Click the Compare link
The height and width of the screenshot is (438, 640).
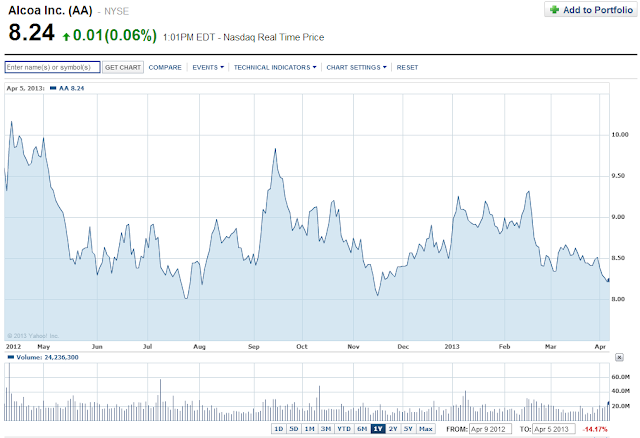click(165, 67)
